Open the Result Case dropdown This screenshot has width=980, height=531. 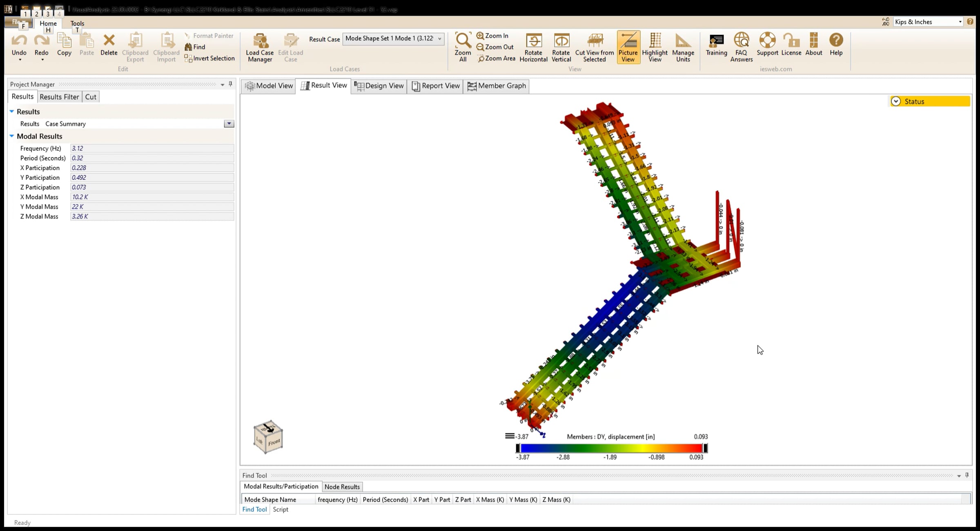pyautogui.click(x=439, y=39)
